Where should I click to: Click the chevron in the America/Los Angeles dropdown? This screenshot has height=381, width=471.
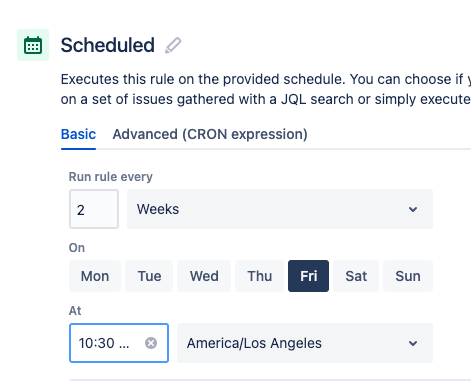point(413,343)
